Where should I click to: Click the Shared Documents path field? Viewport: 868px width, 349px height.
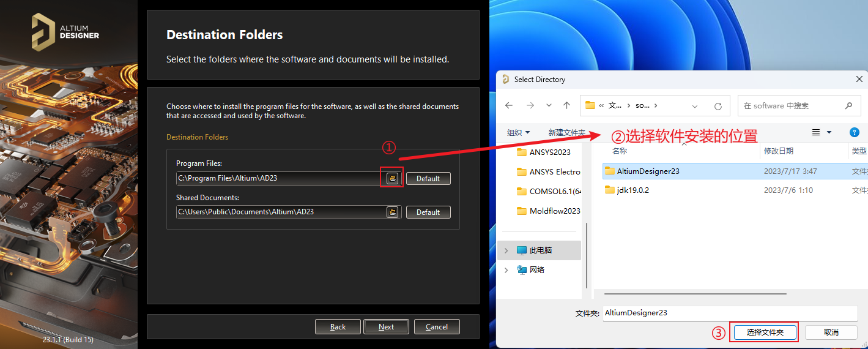click(281, 212)
